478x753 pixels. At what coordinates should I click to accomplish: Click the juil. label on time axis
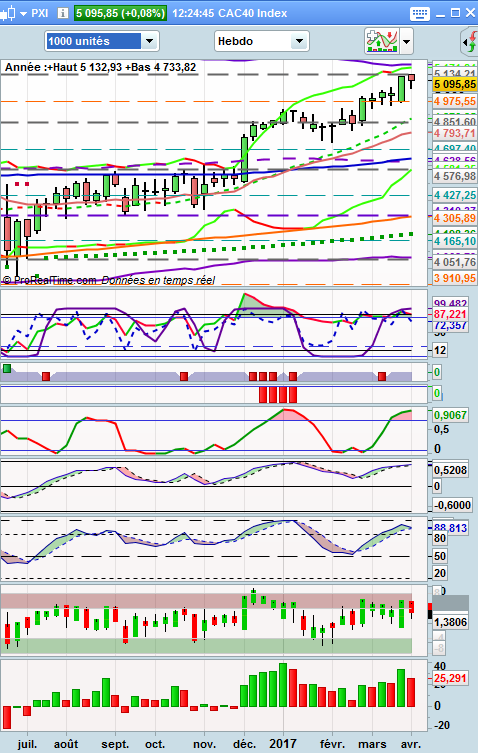(27, 744)
